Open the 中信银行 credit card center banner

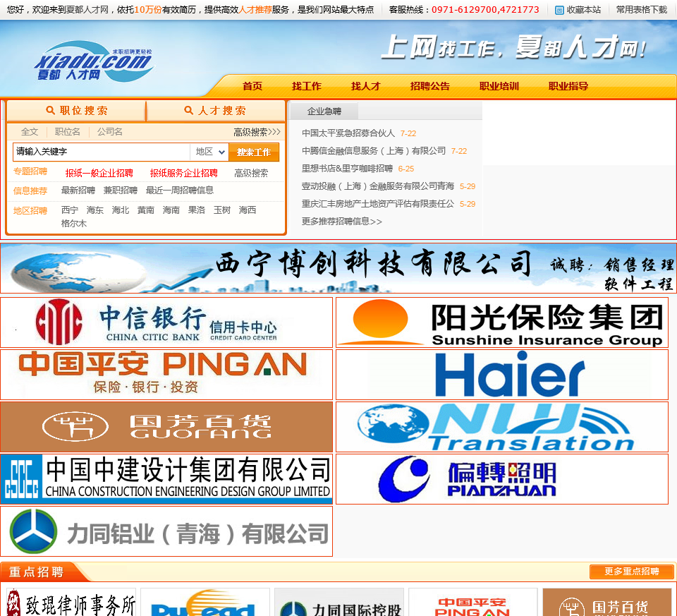coord(166,322)
